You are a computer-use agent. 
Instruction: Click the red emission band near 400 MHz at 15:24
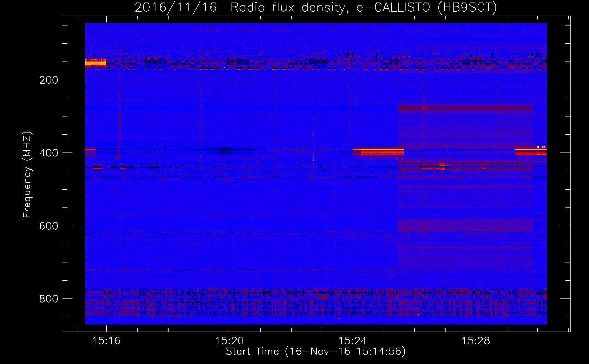(x=378, y=151)
